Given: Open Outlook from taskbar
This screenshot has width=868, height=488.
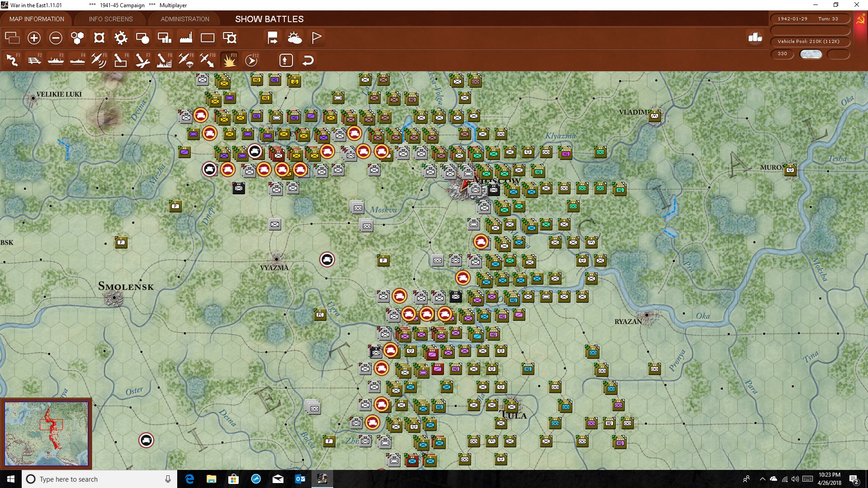Looking at the screenshot, I should click(300, 479).
